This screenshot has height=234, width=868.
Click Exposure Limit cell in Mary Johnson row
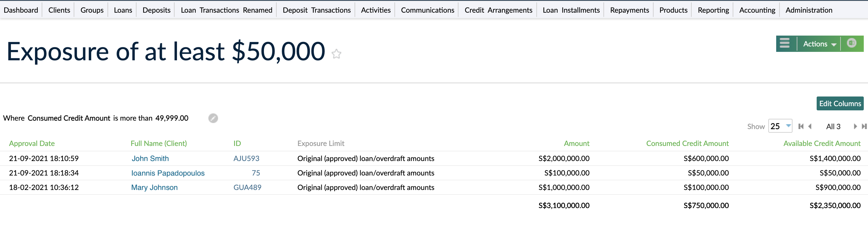[x=366, y=187]
